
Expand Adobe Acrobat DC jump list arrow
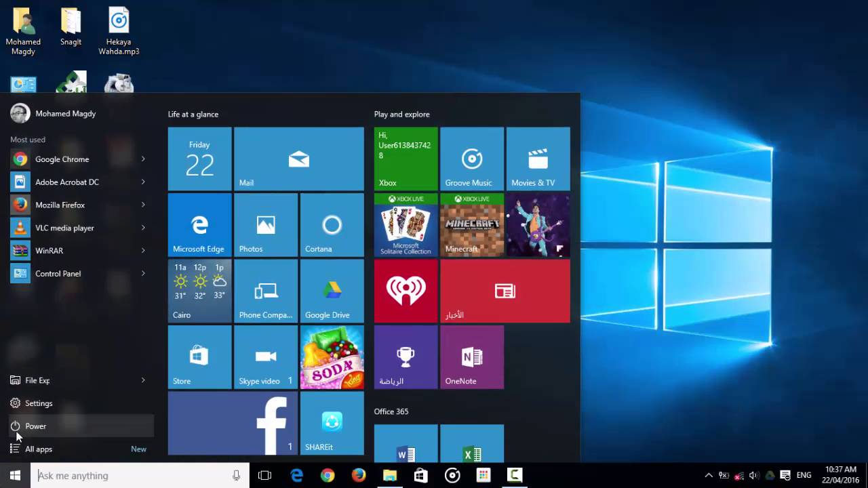coord(143,182)
